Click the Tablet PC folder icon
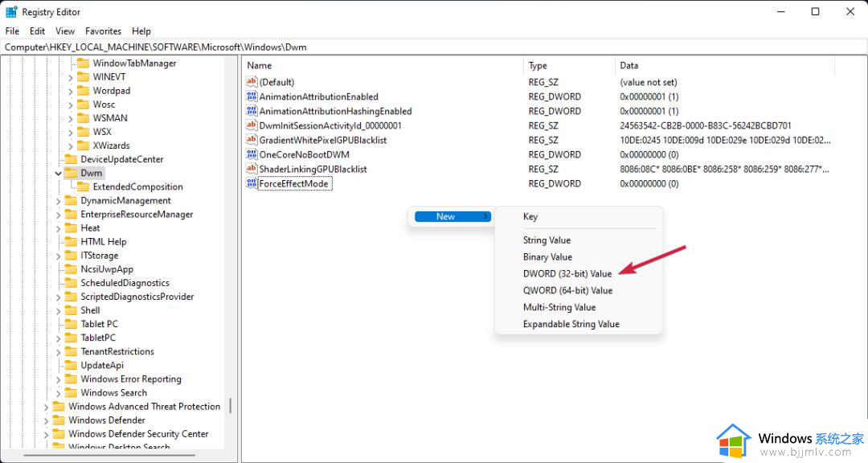The width and height of the screenshot is (868, 463). pyautogui.click(x=71, y=324)
